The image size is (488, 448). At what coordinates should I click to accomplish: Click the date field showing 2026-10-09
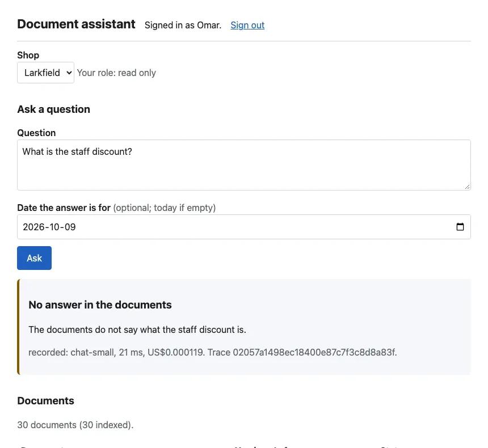tap(243, 227)
